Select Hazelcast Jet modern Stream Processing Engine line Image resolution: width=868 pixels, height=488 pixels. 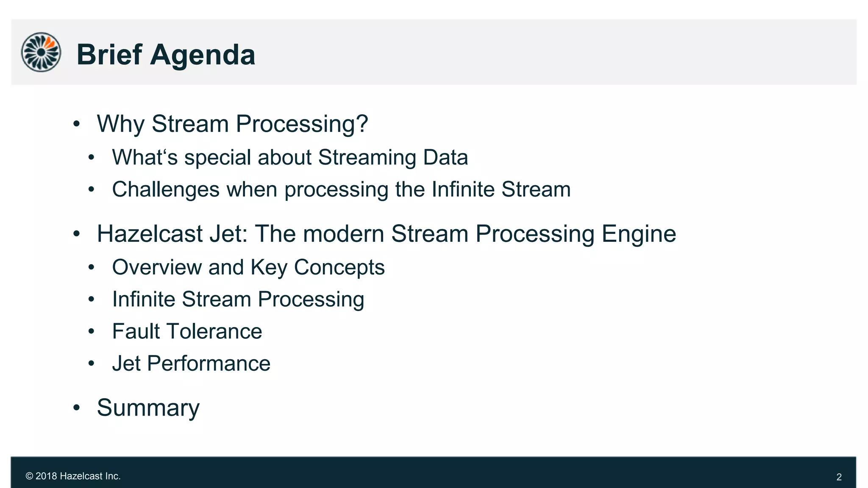pos(387,234)
